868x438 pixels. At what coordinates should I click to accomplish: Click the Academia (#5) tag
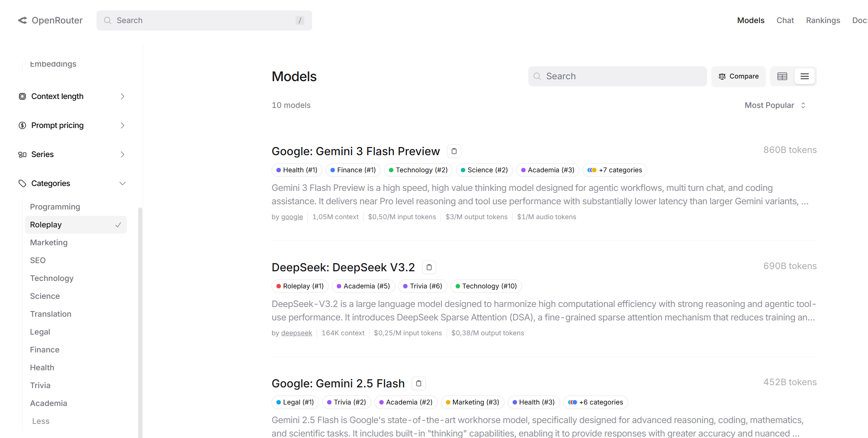tap(363, 286)
